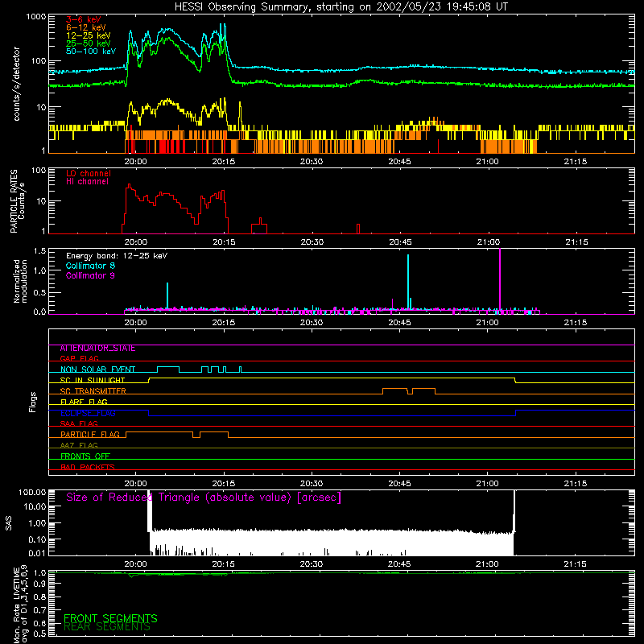Screen dimensions: 644x644
Task: Click the HESSI Observing Summary title
Action: 341,6
